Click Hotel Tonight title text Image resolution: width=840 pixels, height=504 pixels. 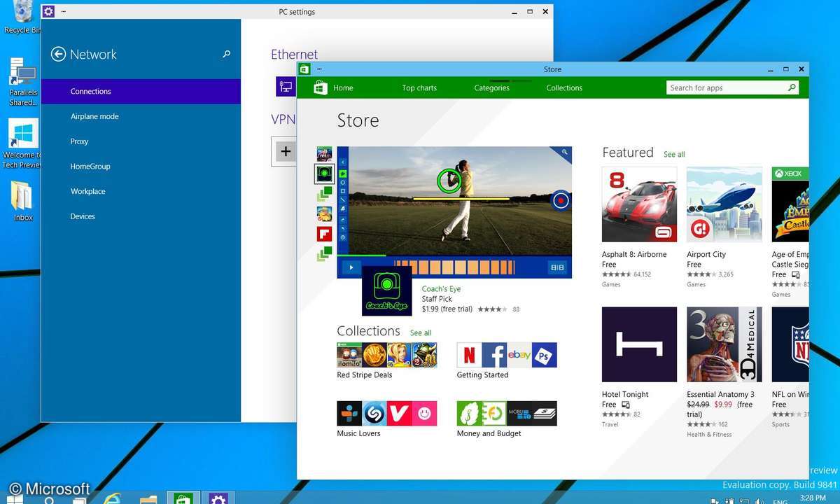click(625, 394)
